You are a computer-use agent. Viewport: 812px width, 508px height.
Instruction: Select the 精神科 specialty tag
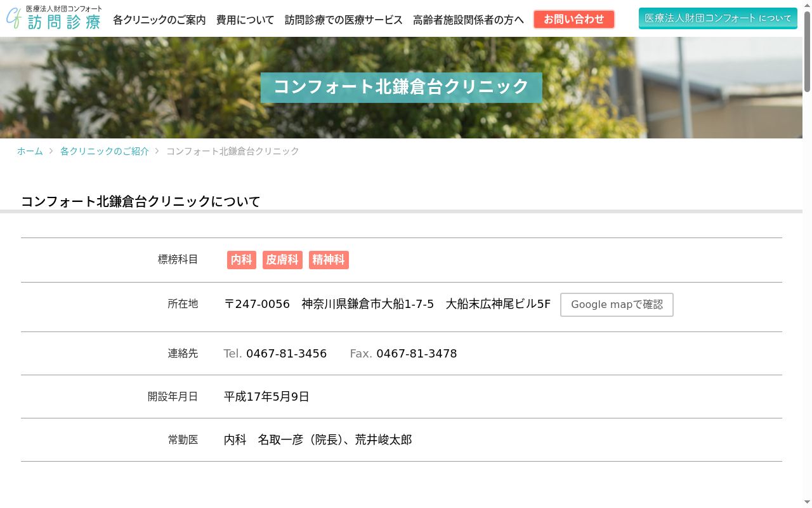coord(329,260)
